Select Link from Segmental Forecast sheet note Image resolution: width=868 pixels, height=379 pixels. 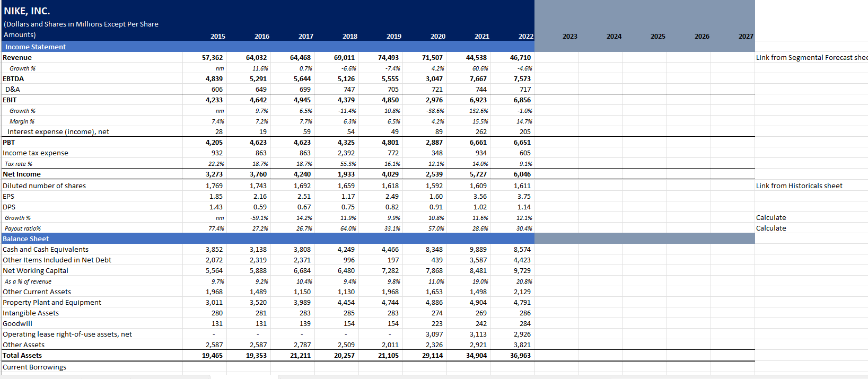(812, 57)
